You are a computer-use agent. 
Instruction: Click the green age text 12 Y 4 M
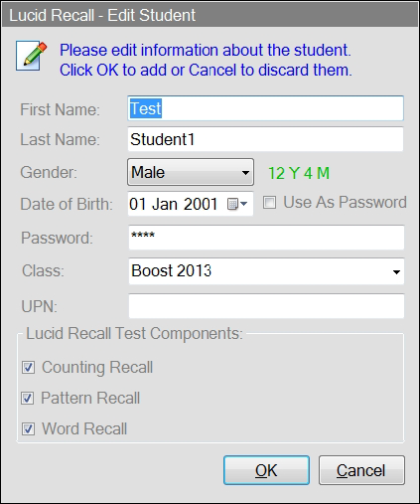click(x=299, y=173)
